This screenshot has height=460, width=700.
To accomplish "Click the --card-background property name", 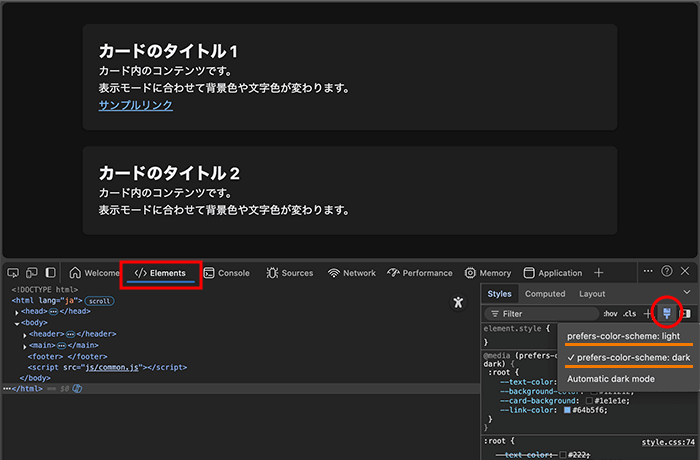I will [538, 401].
